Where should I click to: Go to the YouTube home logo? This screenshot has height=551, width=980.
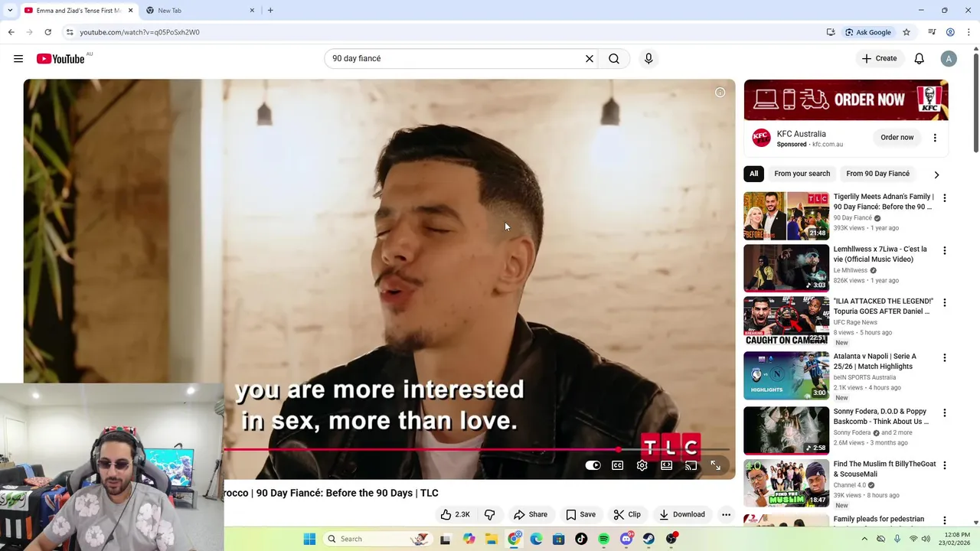(x=60, y=59)
